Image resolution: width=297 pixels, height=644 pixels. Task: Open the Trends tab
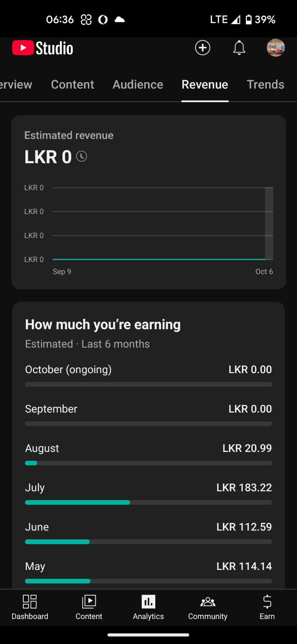265,85
